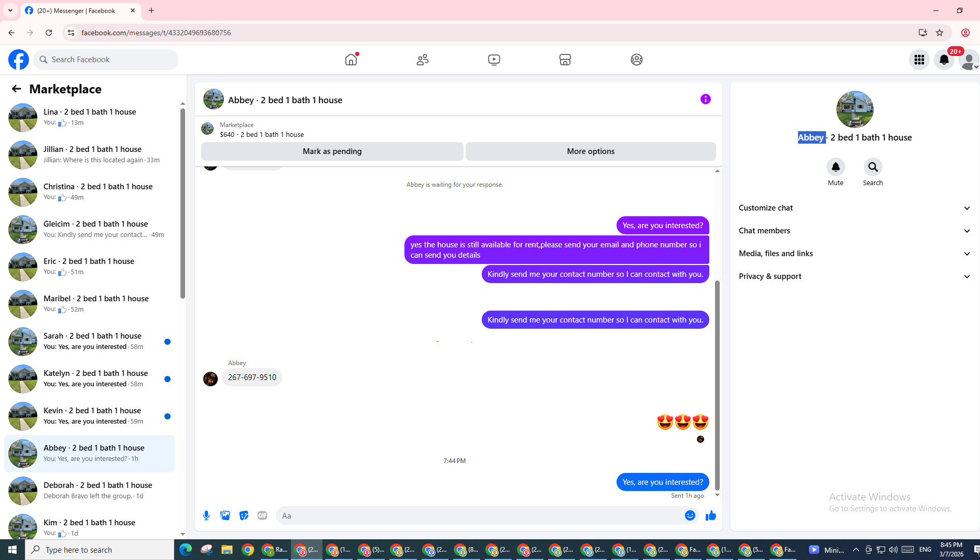Click the Windows taskbar search box
The width and height of the screenshot is (980, 560).
[100, 550]
